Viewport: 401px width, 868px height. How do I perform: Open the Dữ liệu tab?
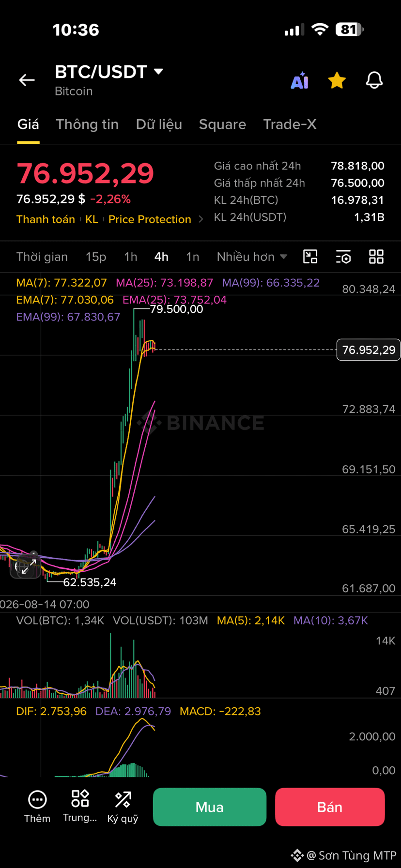[x=159, y=124]
